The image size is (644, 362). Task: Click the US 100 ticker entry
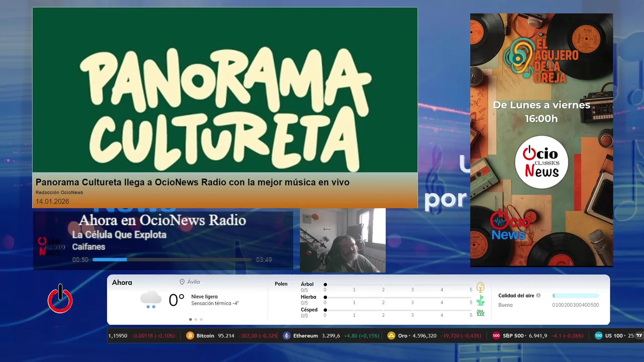click(615, 335)
